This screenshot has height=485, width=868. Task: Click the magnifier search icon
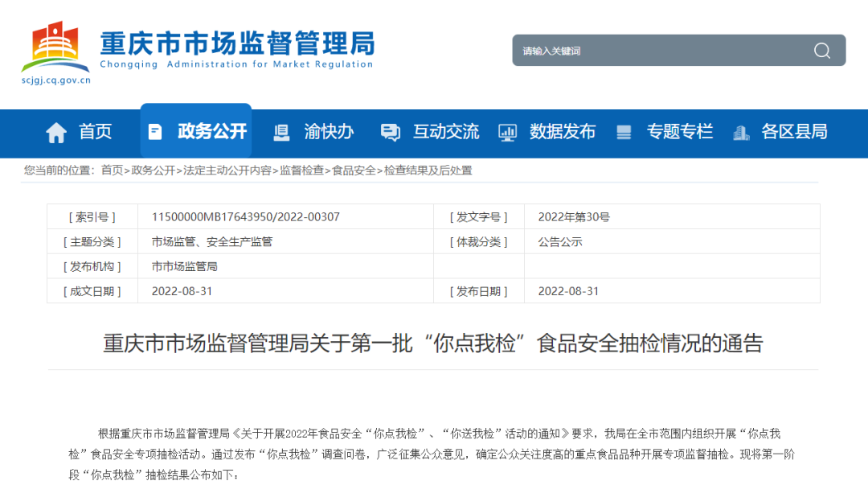click(x=822, y=51)
